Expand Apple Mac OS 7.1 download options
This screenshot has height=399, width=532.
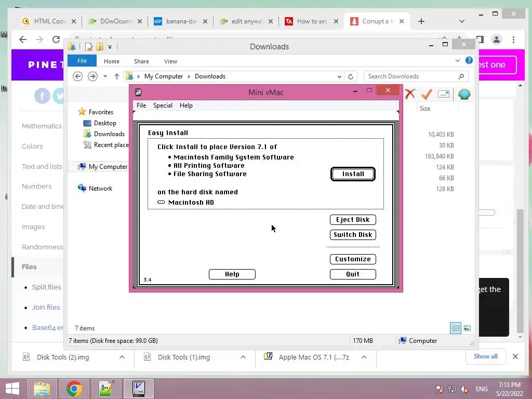364,357
